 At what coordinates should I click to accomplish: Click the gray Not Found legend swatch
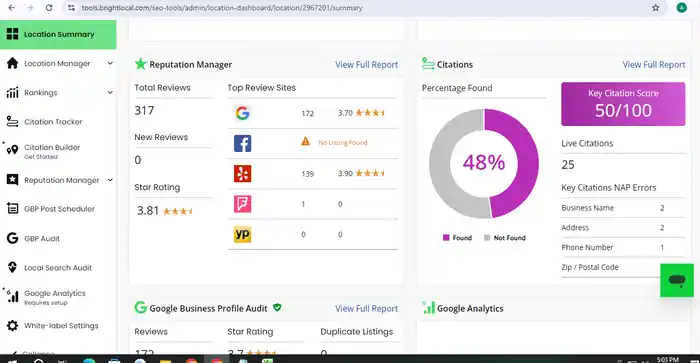coord(487,238)
